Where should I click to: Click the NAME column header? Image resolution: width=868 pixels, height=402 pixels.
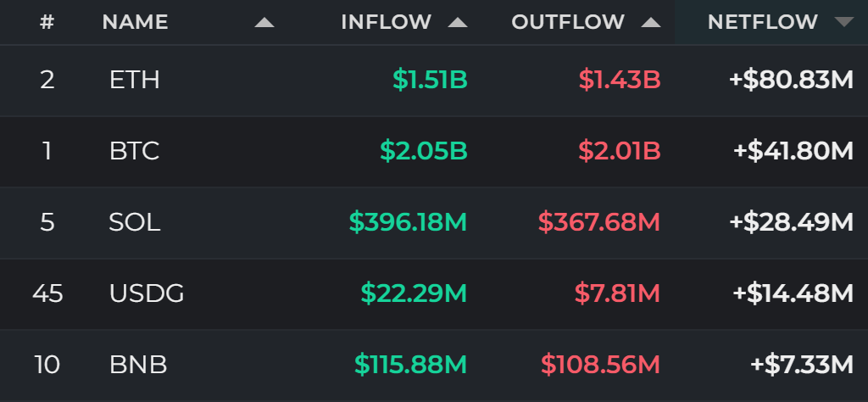pyautogui.click(x=135, y=22)
